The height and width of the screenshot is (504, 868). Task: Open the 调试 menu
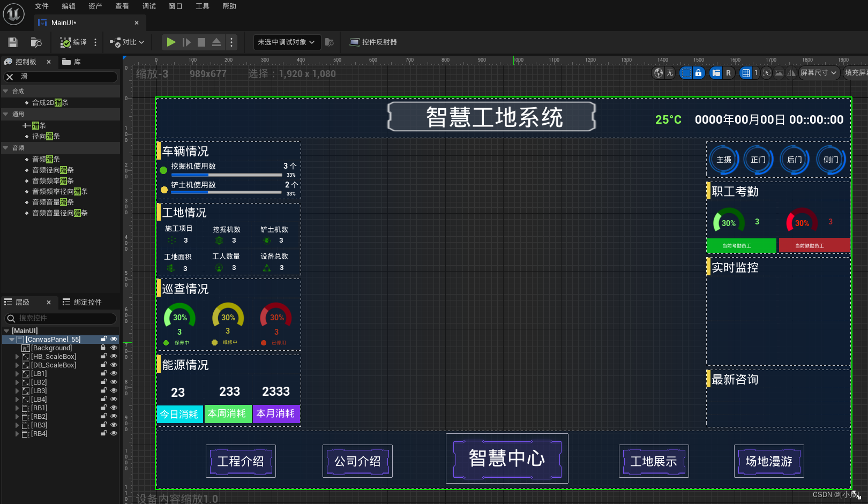tap(149, 6)
